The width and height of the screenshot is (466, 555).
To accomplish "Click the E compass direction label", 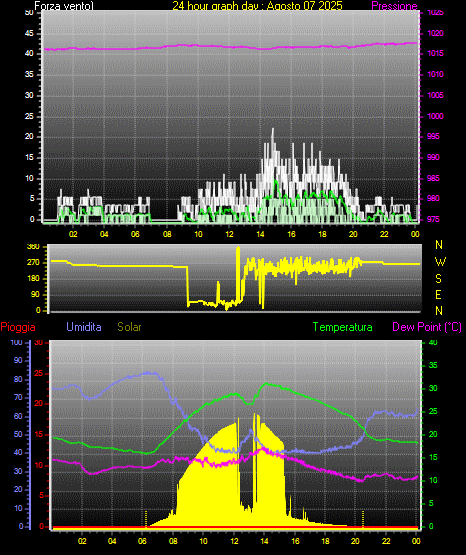I will tap(438, 295).
